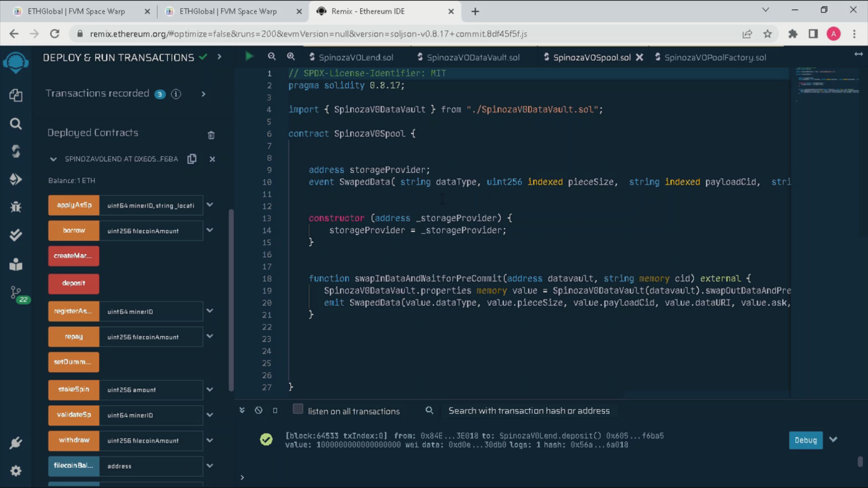Click the withdraw uint256 filecoinAmount input

151,441
